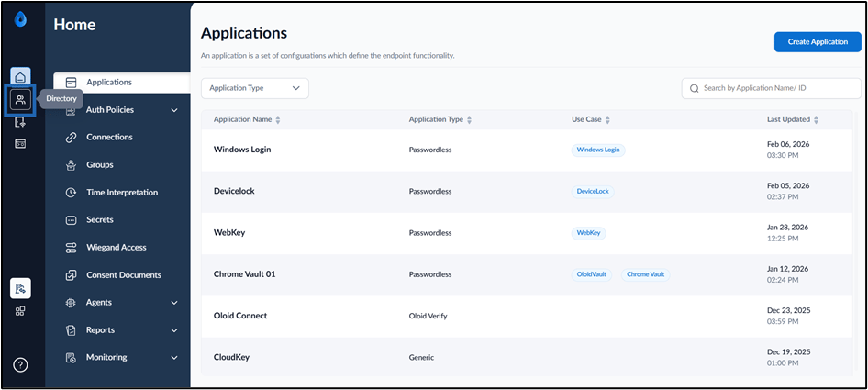
Task: Click the highlighted building icon in rail
Action: click(x=20, y=288)
